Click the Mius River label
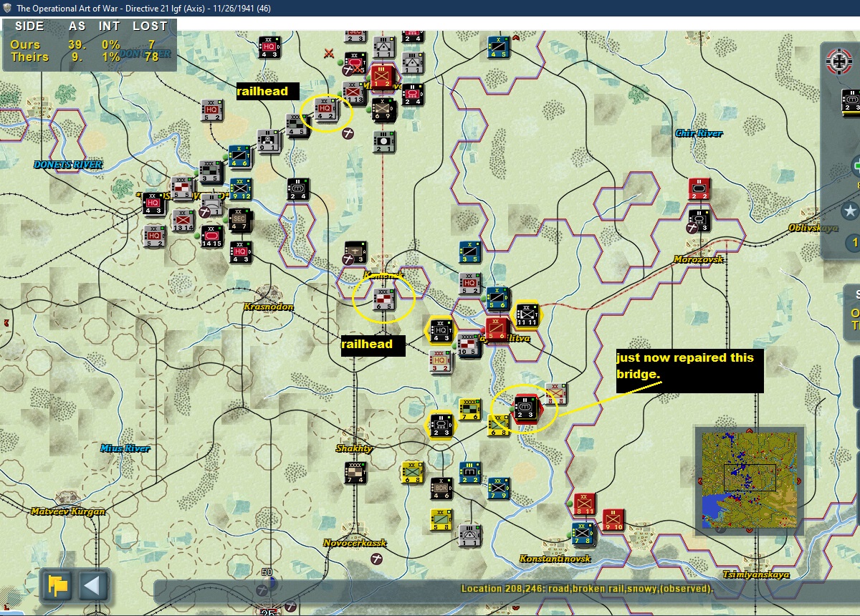This screenshot has width=860, height=616. 125,448
